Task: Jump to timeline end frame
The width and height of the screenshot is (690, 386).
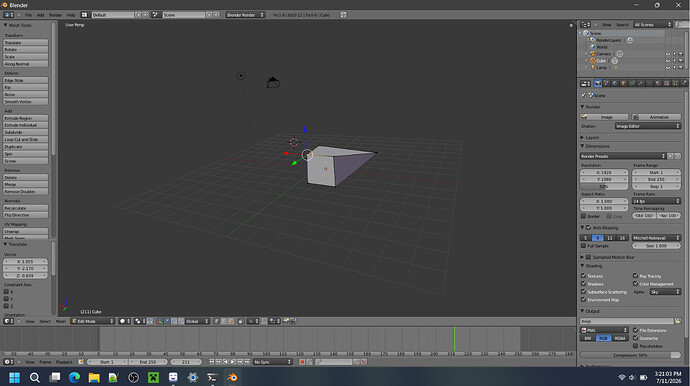Action: pyautogui.click(x=247, y=362)
